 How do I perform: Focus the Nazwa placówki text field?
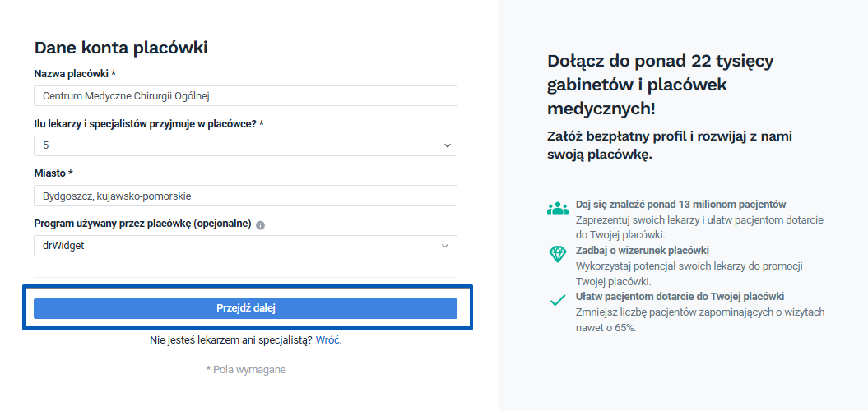click(x=245, y=96)
